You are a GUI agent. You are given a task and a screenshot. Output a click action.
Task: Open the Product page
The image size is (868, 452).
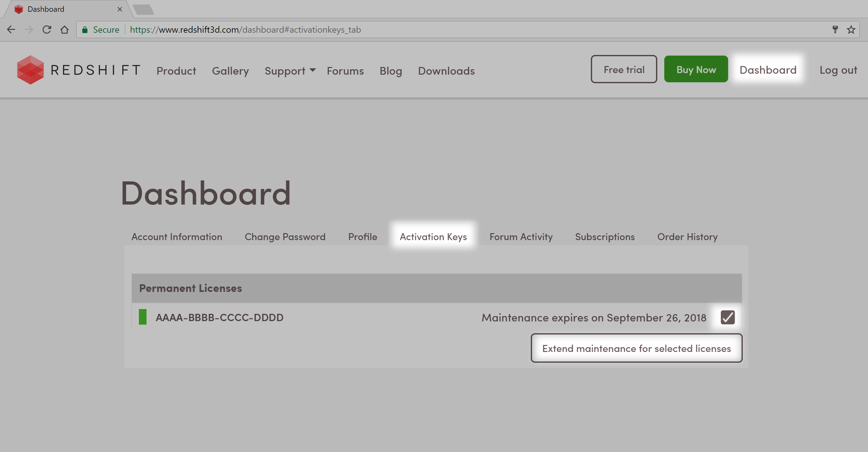(x=176, y=71)
